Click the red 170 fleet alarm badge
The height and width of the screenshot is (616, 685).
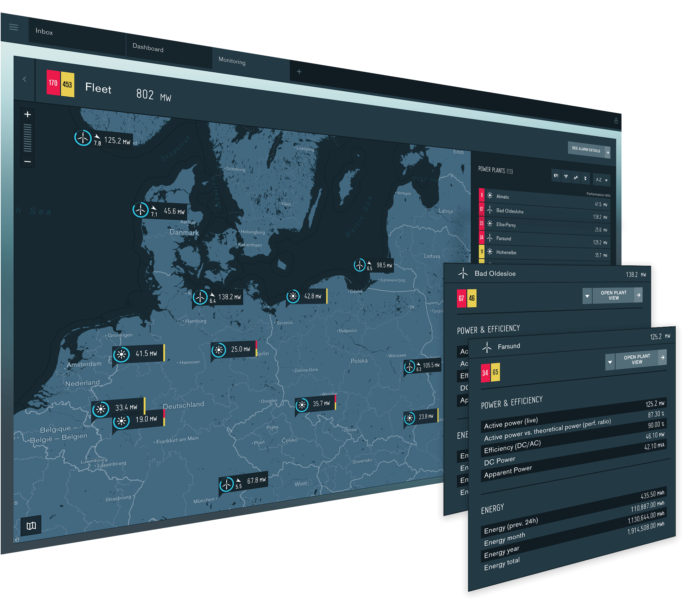(x=53, y=83)
